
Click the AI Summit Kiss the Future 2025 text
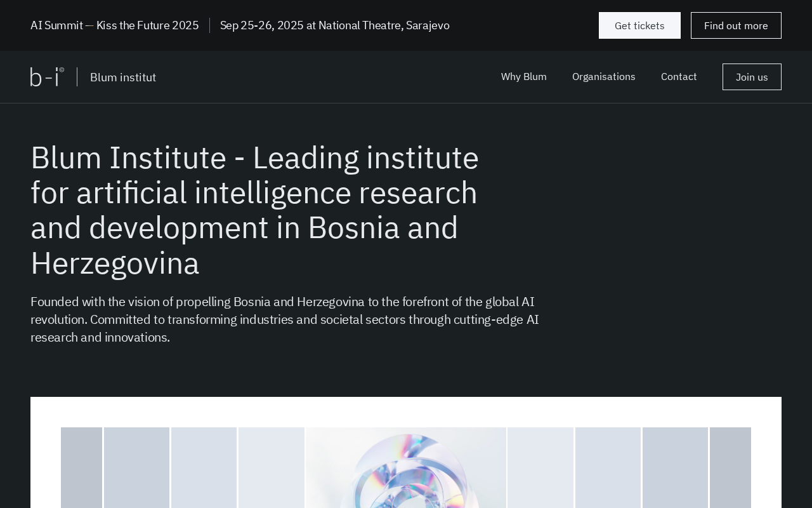click(x=115, y=25)
